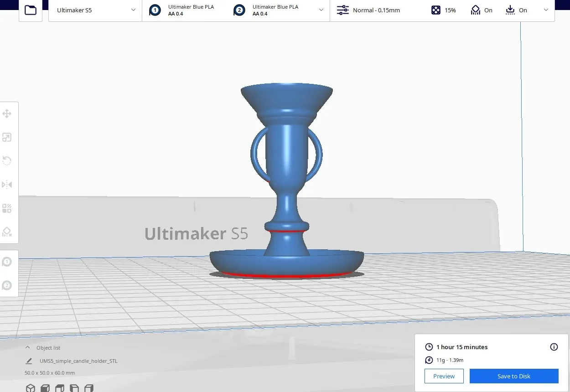Click the 15% infill pattern icon
This screenshot has height=392, width=570.
click(x=436, y=10)
